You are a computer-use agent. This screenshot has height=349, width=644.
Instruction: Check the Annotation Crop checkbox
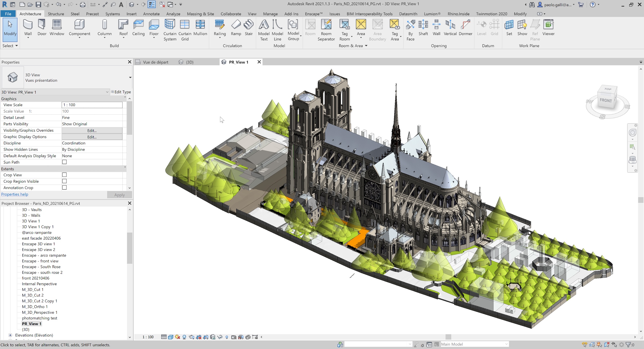pyautogui.click(x=64, y=188)
